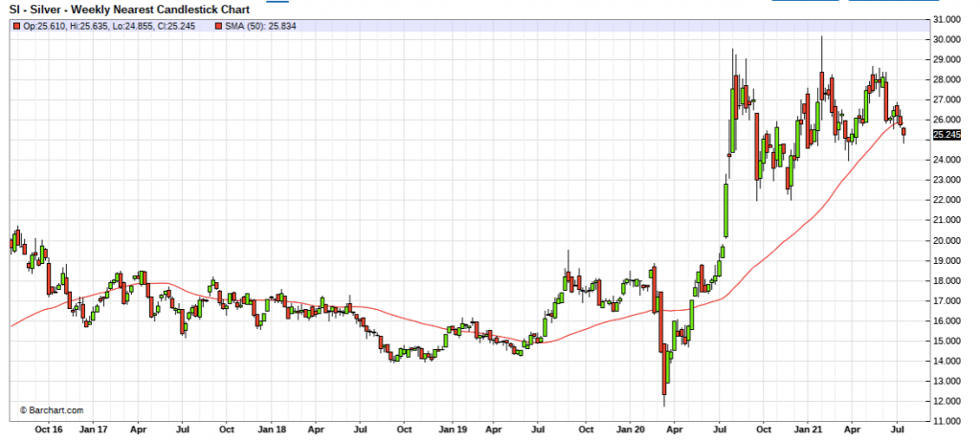This screenshot has height=441, width=980.
Task: Click the 21.000 price axis label
Action: 947,220
